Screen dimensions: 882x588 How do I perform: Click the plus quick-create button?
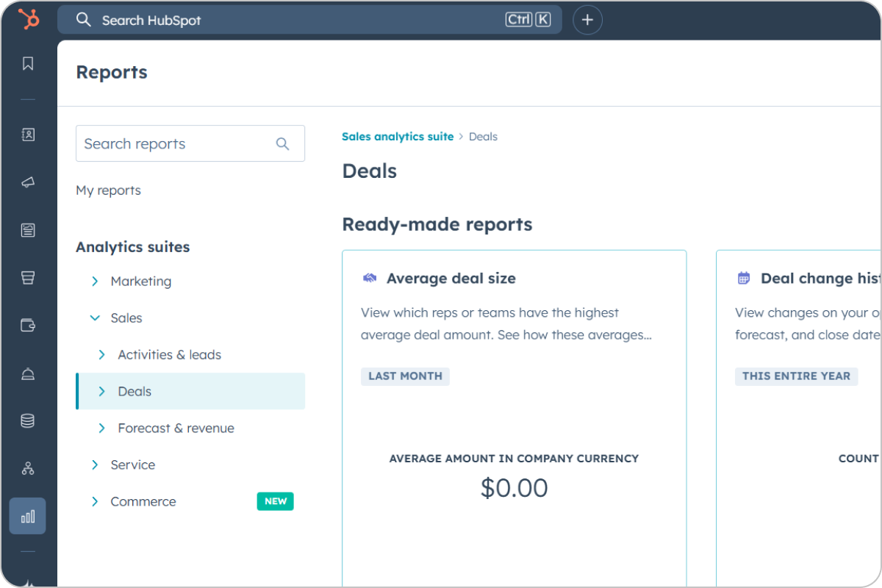(587, 20)
